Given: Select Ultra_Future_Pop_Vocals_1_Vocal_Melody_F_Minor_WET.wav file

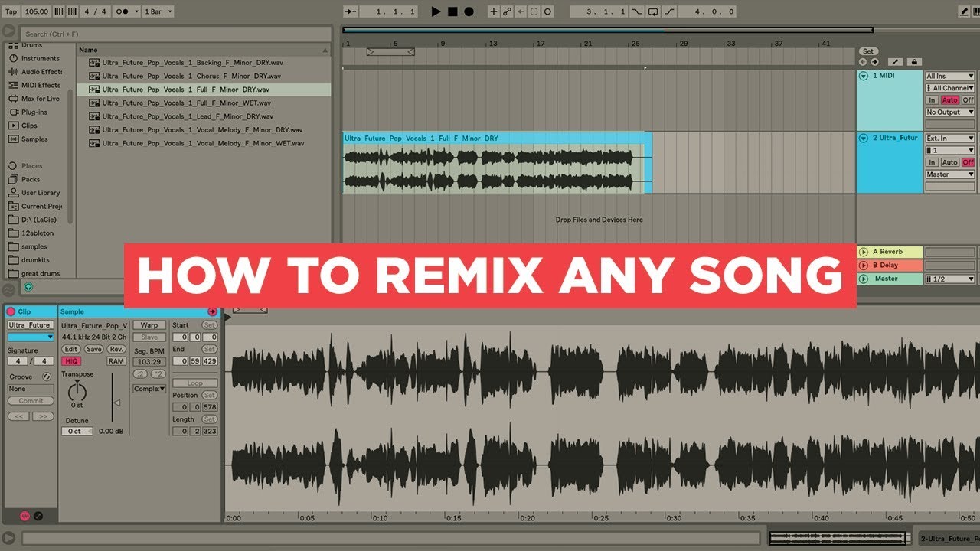Looking at the screenshot, I should tap(203, 143).
